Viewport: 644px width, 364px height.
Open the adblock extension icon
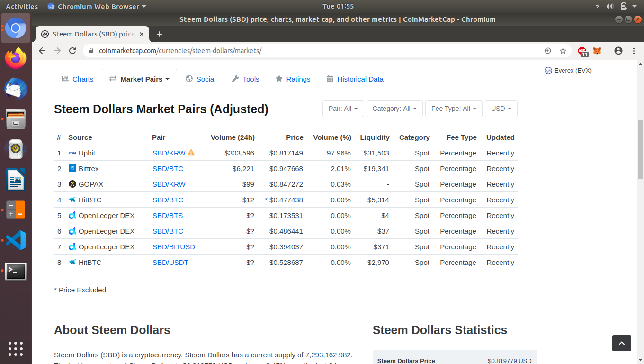click(x=582, y=51)
